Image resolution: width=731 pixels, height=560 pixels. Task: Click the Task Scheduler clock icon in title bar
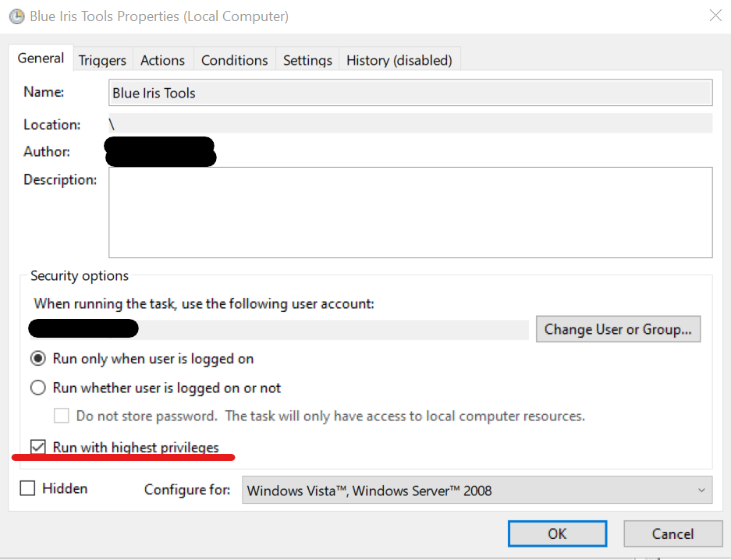16,16
